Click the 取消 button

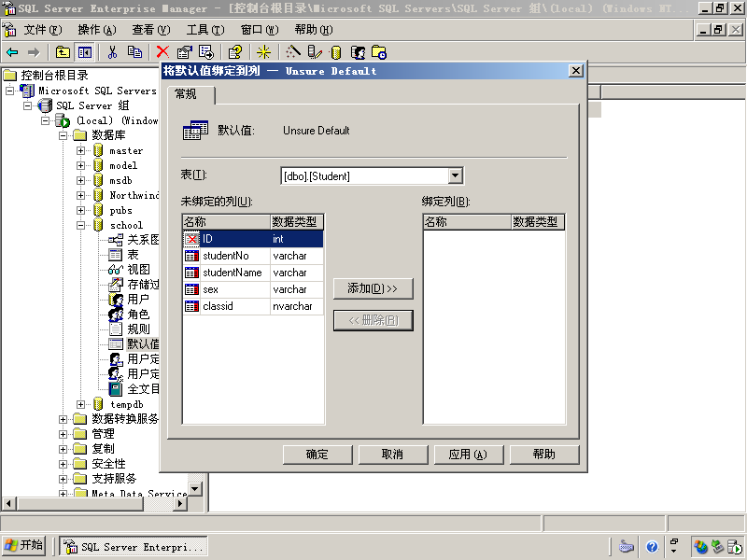click(392, 455)
